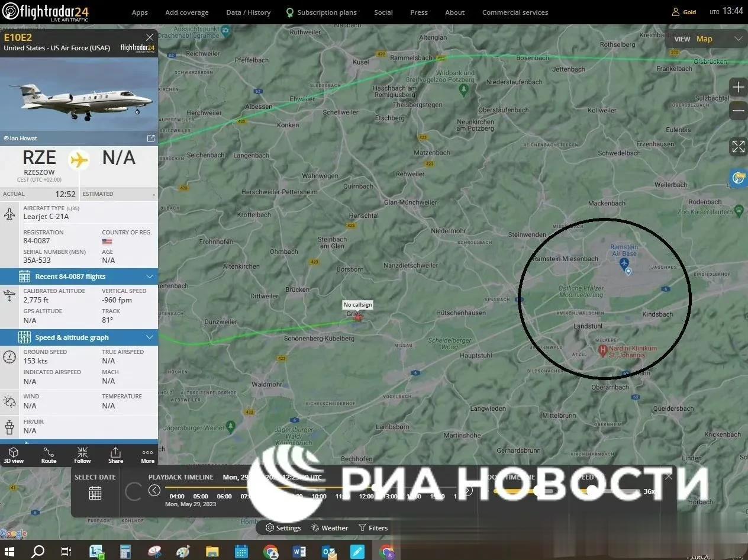The width and height of the screenshot is (748, 560).
Task: Click the Flightradar24 logo
Action: click(x=46, y=11)
